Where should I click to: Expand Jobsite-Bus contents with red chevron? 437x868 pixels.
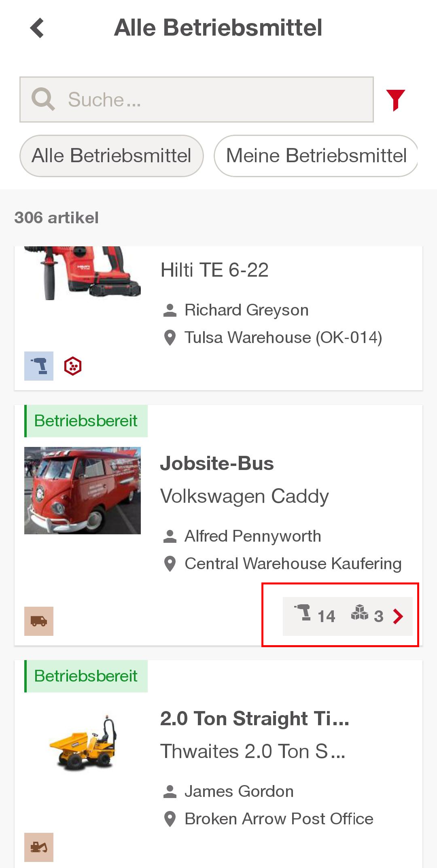[x=398, y=616]
